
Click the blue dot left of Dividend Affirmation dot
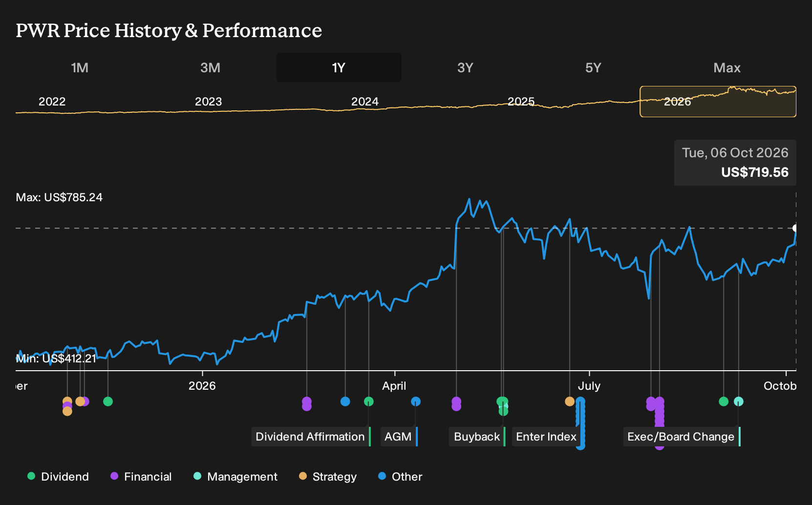coord(345,401)
